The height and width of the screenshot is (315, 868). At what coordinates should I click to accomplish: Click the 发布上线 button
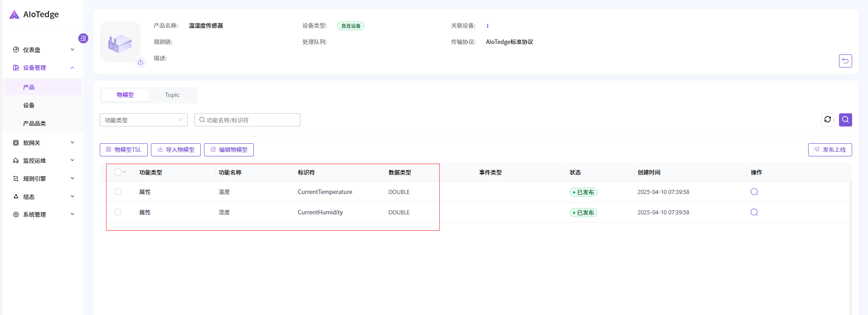[829, 150]
